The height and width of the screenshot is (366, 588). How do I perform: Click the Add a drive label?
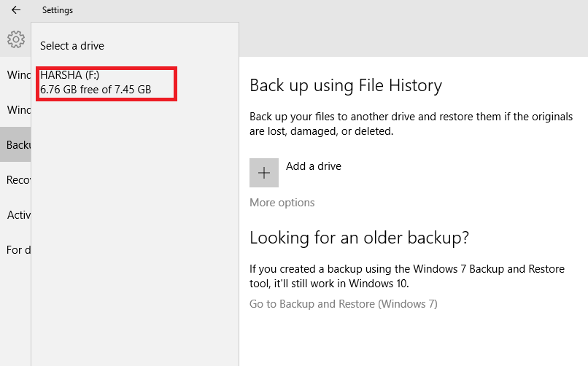tap(314, 166)
